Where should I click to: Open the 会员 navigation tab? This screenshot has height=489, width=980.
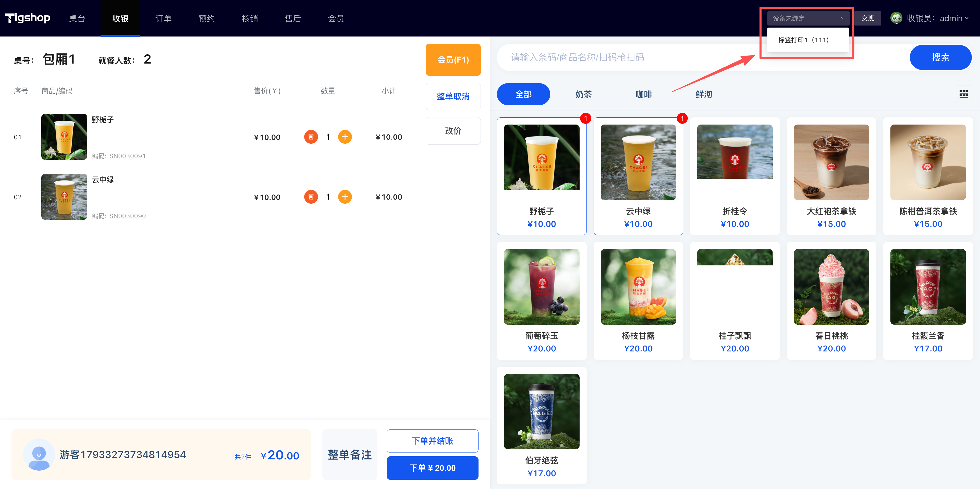(336, 18)
